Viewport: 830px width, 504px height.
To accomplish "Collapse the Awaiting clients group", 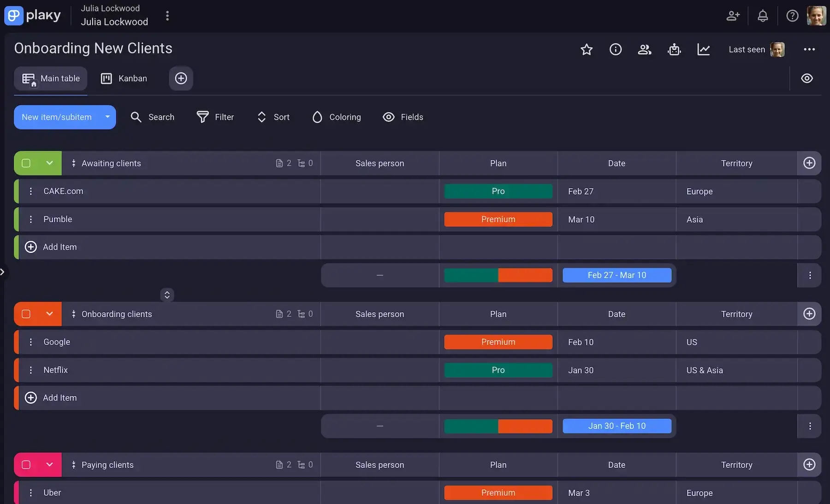I will click(x=49, y=163).
